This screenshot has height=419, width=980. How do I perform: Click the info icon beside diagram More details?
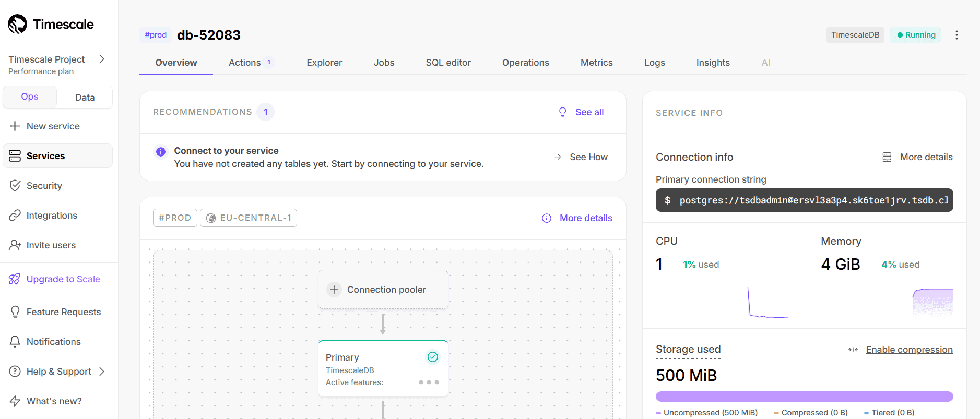547,218
